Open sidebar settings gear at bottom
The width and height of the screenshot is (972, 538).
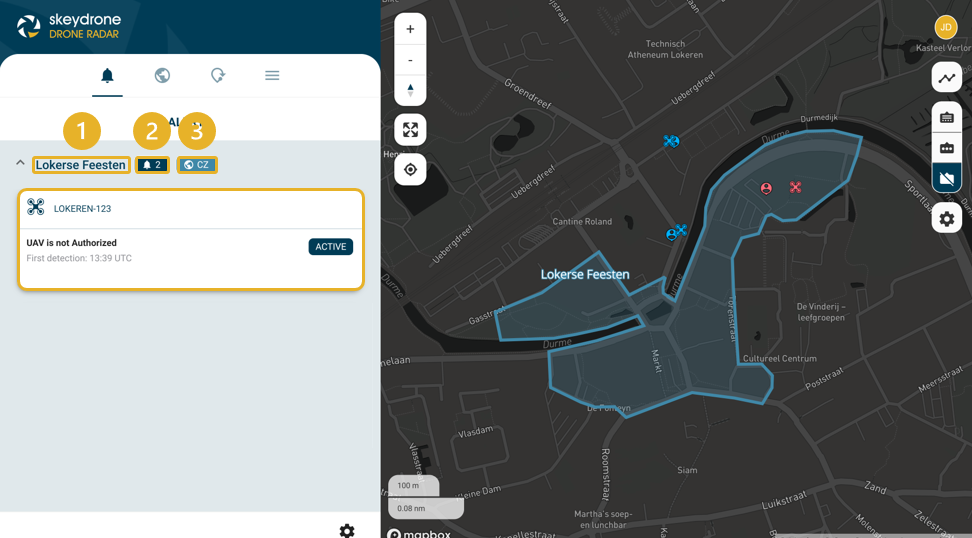347,531
